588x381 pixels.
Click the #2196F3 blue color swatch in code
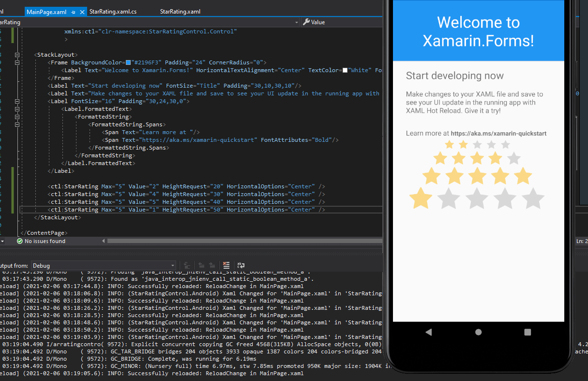(128, 62)
